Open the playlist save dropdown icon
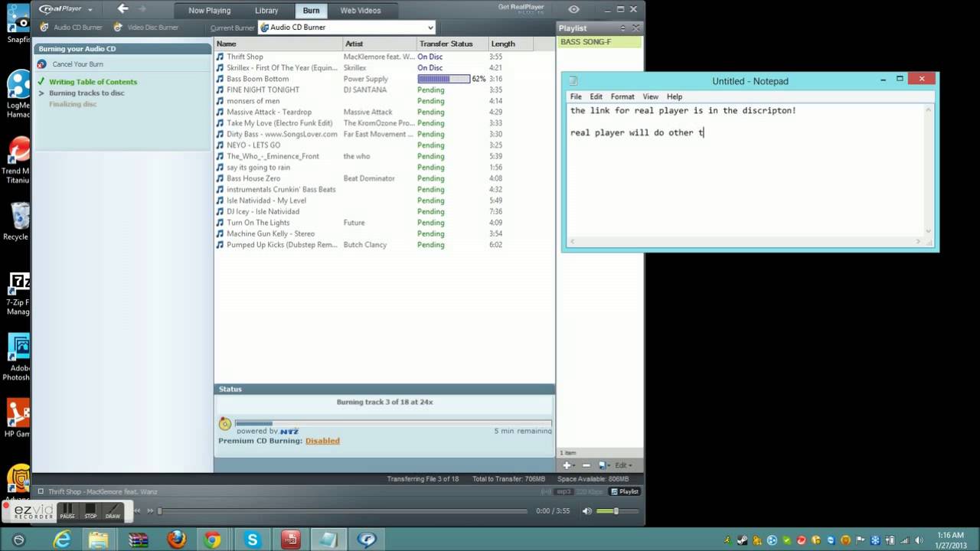Viewport: 980px width, 551px height. [x=603, y=465]
